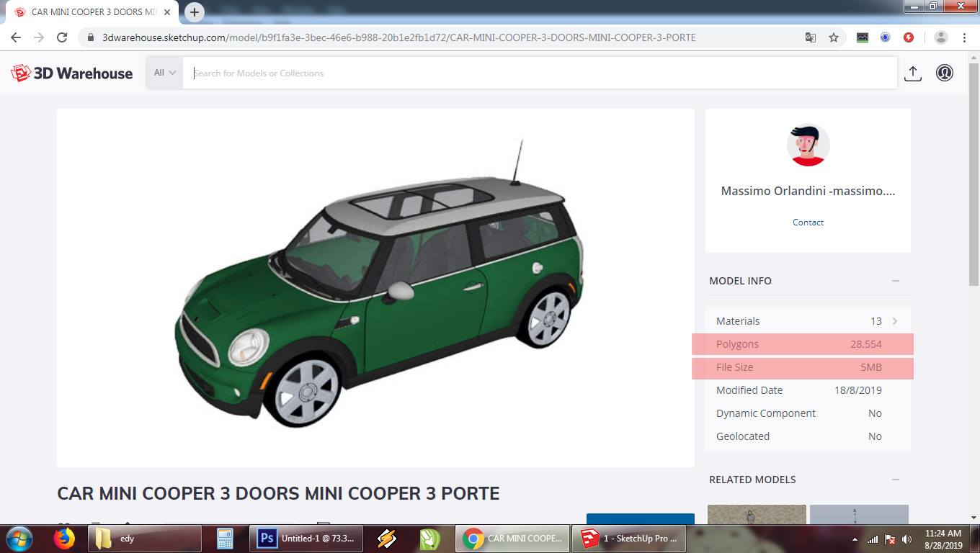Select the CAR MINI COOPER 3 DOORS tab

point(92,12)
